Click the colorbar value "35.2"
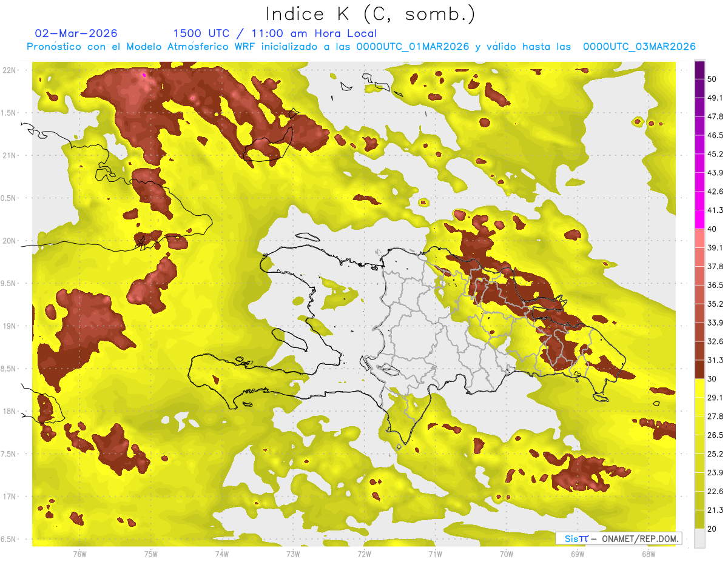 715,304
